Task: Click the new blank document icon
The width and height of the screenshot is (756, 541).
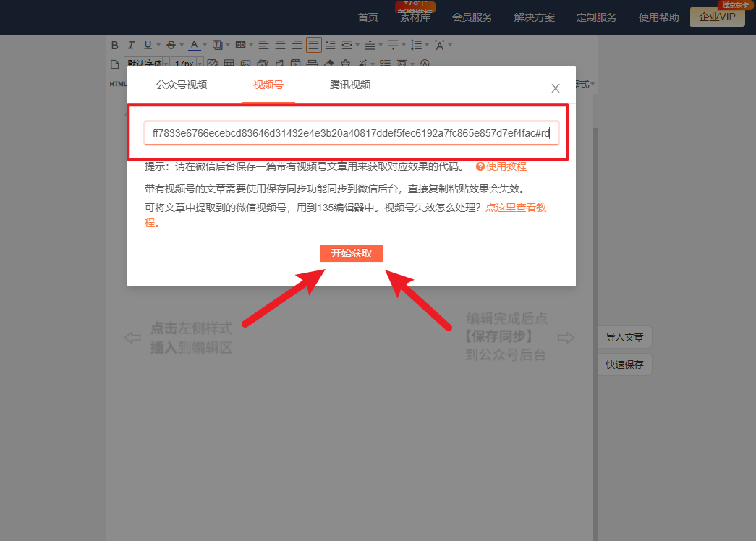Action: pos(115,64)
